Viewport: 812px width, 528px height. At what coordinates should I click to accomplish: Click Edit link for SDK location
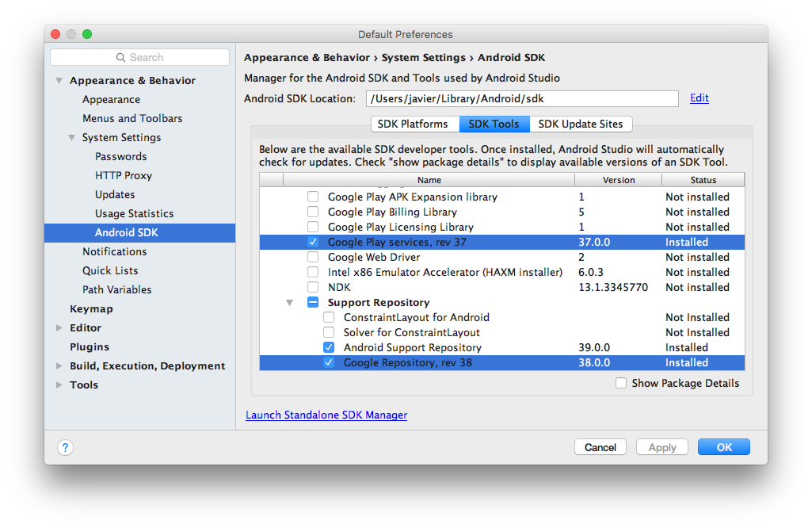coord(699,98)
